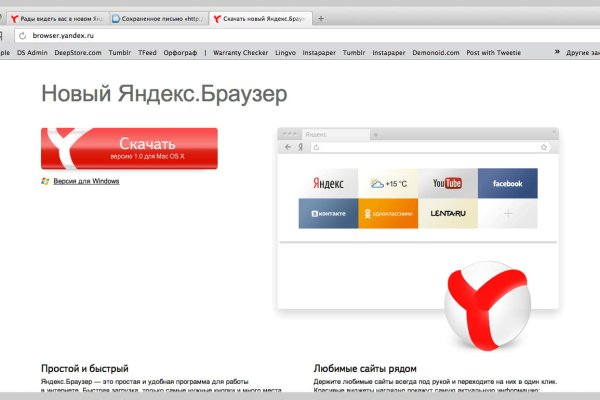The image size is (600, 400).
Task: Reload the page using the address bar icon
Action: click(9, 34)
